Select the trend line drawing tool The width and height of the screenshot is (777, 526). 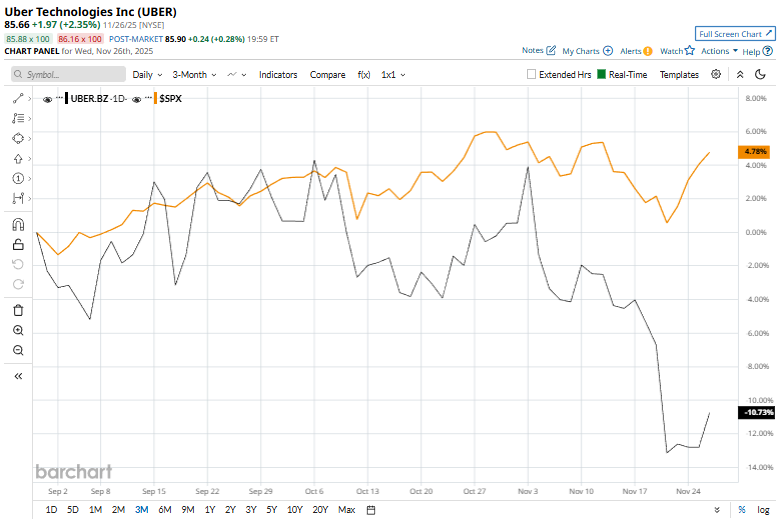tap(18, 99)
